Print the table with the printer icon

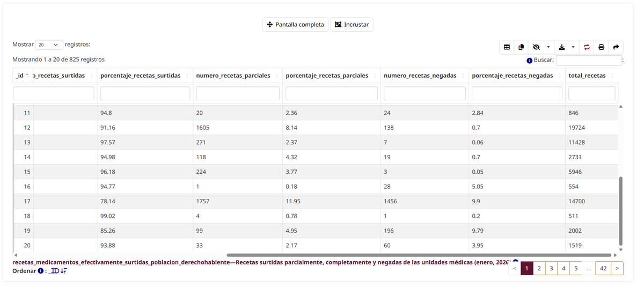click(601, 47)
